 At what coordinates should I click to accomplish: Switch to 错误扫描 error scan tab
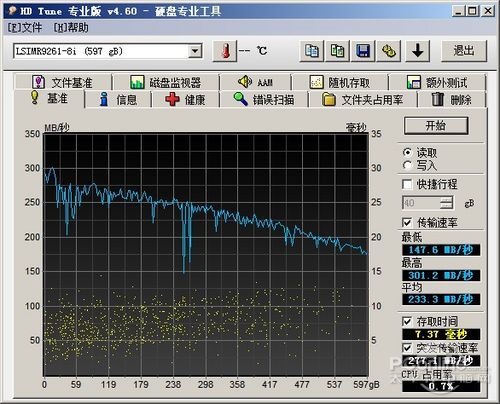[x=264, y=99]
